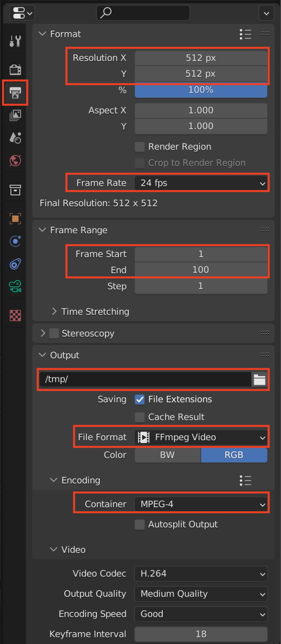Viewport: 281px width, 644px height.
Task: Switch color output to BW
Action: pyautogui.click(x=167, y=455)
